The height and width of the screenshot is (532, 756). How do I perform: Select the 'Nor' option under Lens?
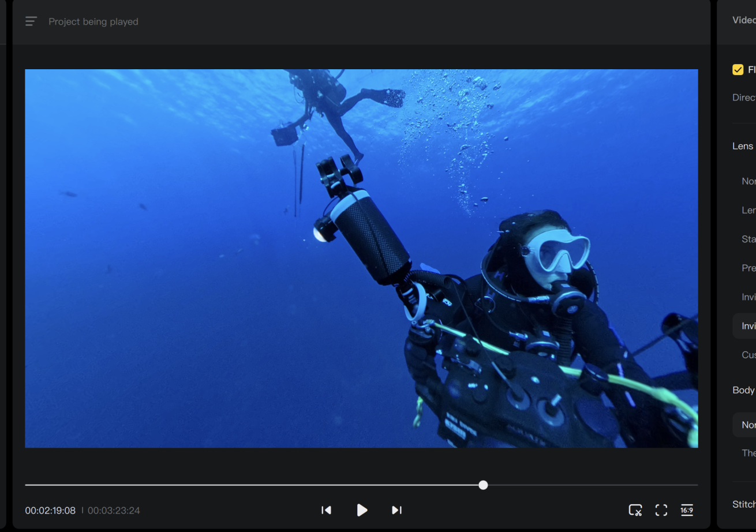click(x=748, y=181)
